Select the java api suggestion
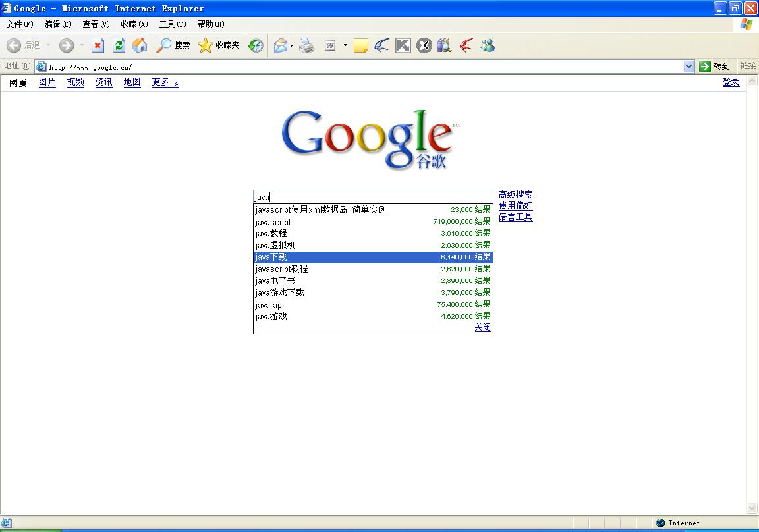 pyautogui.click(x=373, y=304)
